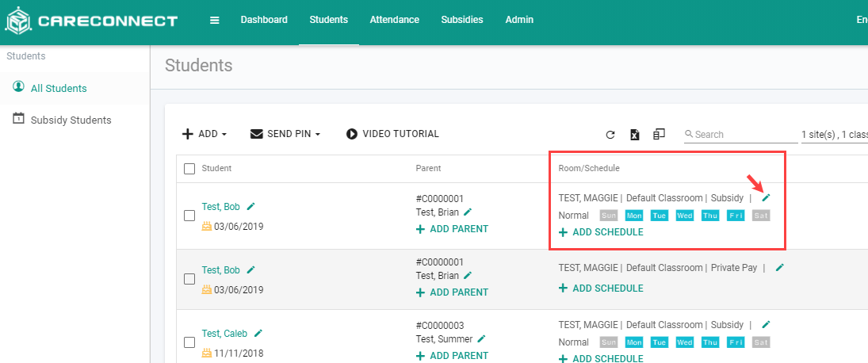Viewport: 868px width, 363px height.
Task: Toggle Thu in Caleb's schedule
Action: (710, 342)
